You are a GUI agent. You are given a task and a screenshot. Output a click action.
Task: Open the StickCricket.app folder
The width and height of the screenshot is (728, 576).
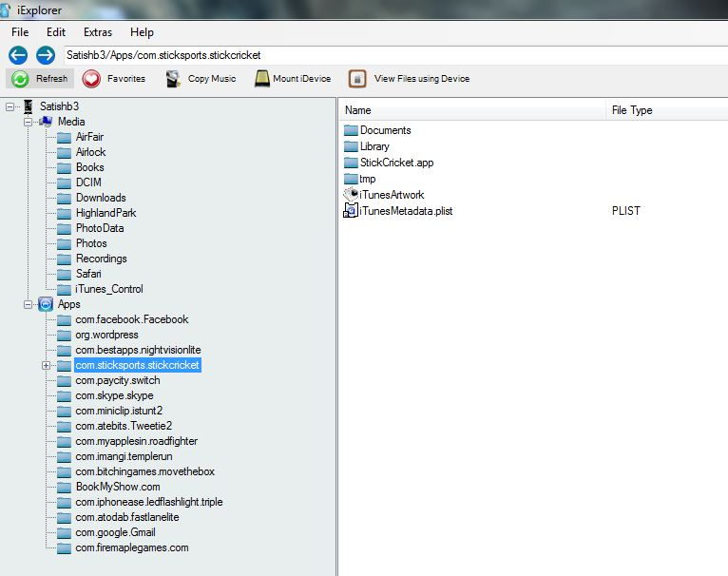point(396,163)
